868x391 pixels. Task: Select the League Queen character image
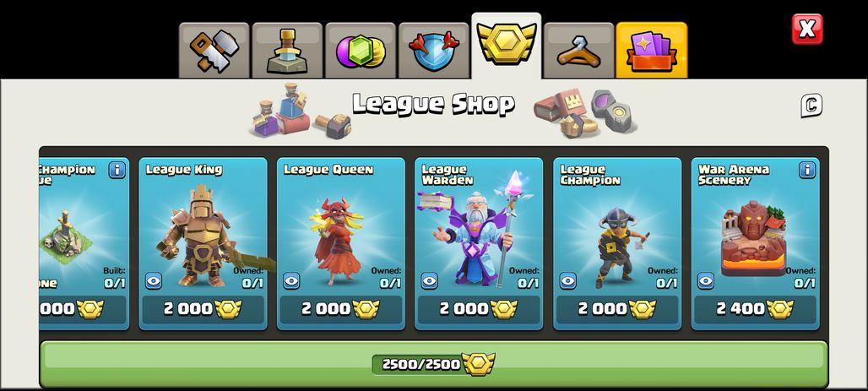tap(339, 241)
